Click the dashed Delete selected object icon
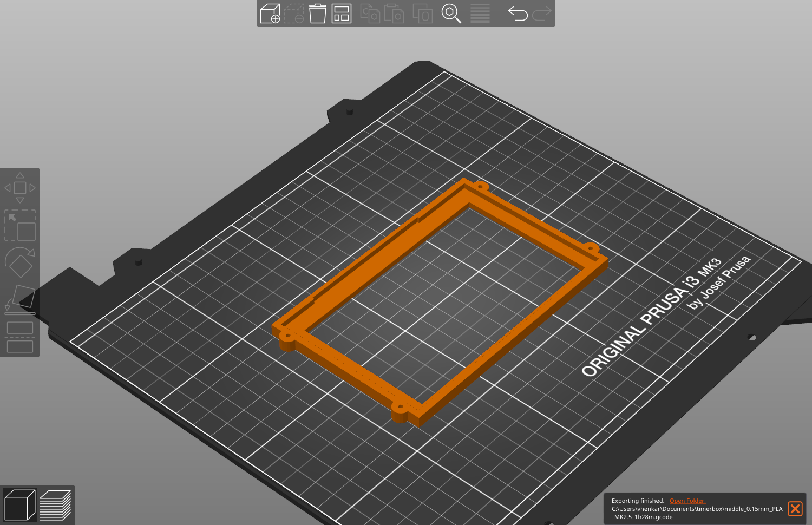 (294, 14)
